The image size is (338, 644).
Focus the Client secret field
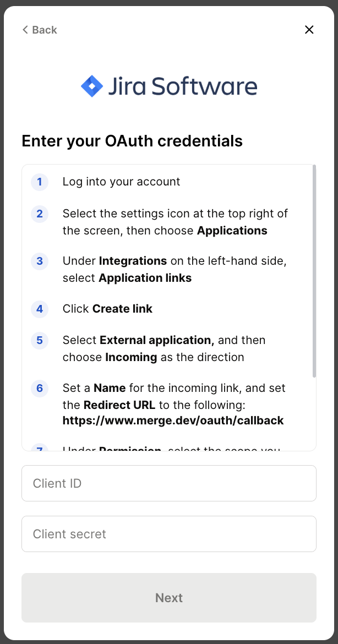pos(168,534)
